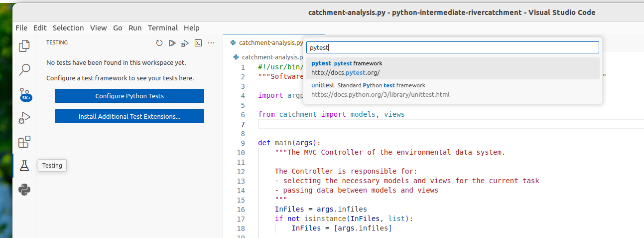Click Run All Tests play icon
The width and height of the screenshot is (644, 238).
pos(172,43)
